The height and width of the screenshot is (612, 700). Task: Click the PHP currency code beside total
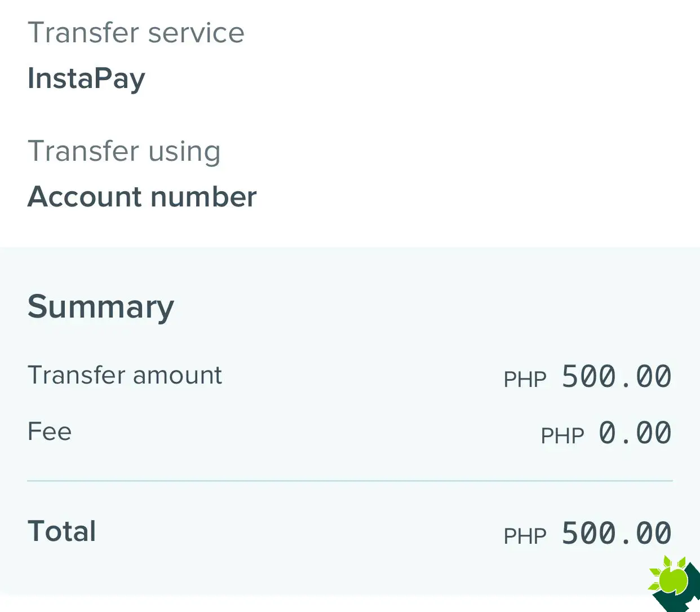pos(525,536)
